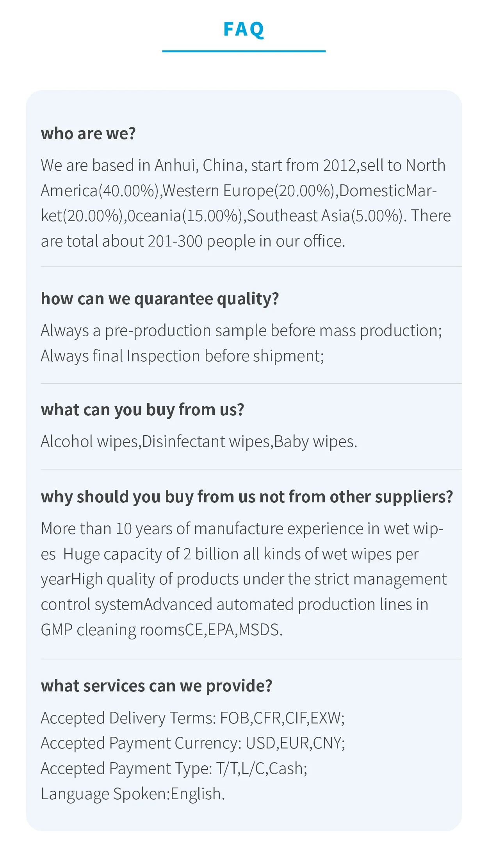The height and width of the screenshot is (868, 488).
Task: Click 'Accepted Payment Type: T/T,L/C,Cash' line
Action: tap(174, 769)
